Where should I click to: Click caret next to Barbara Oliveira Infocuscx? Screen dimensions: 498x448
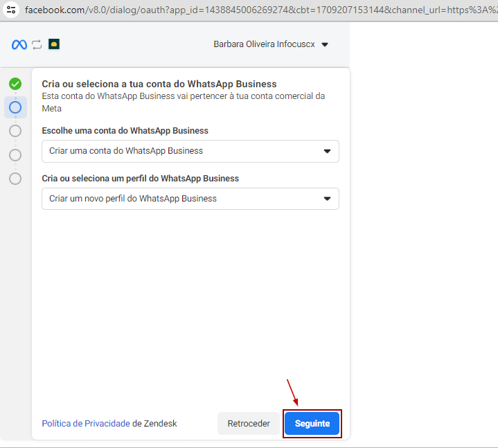coord(325,45)
